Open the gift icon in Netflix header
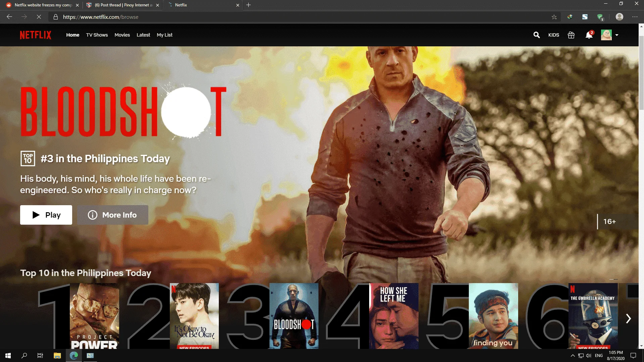 tap(571, 35)
